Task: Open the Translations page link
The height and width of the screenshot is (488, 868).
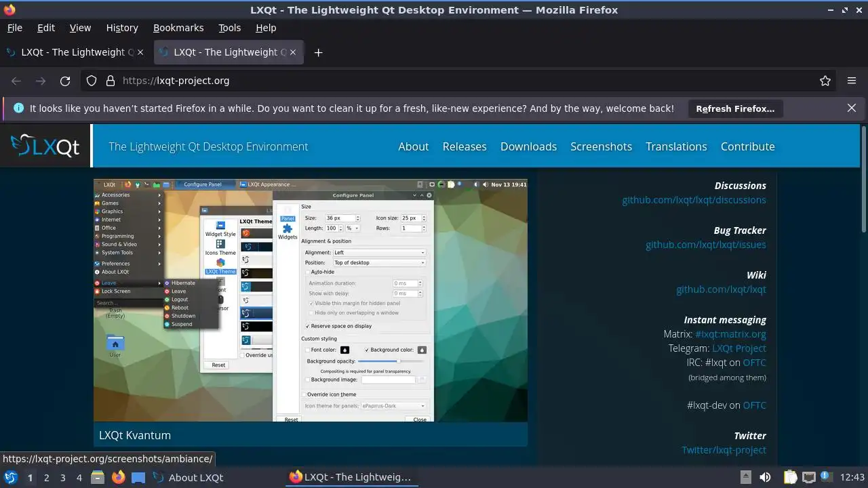Action: tap(676, 146)
